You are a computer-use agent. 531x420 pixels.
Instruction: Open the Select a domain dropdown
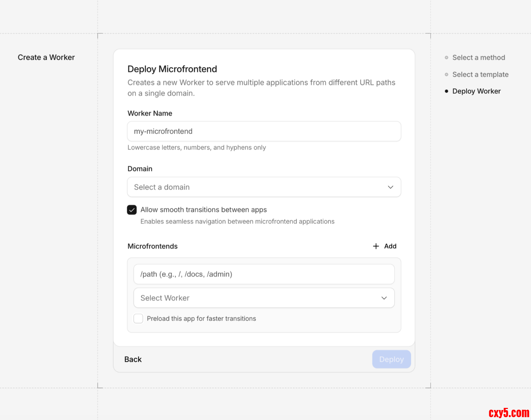click(x=264, y=187)
